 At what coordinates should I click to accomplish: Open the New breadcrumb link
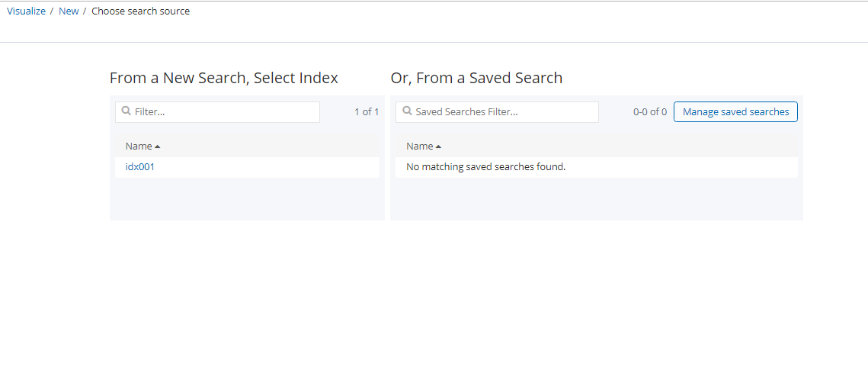[x=69, y=11]
